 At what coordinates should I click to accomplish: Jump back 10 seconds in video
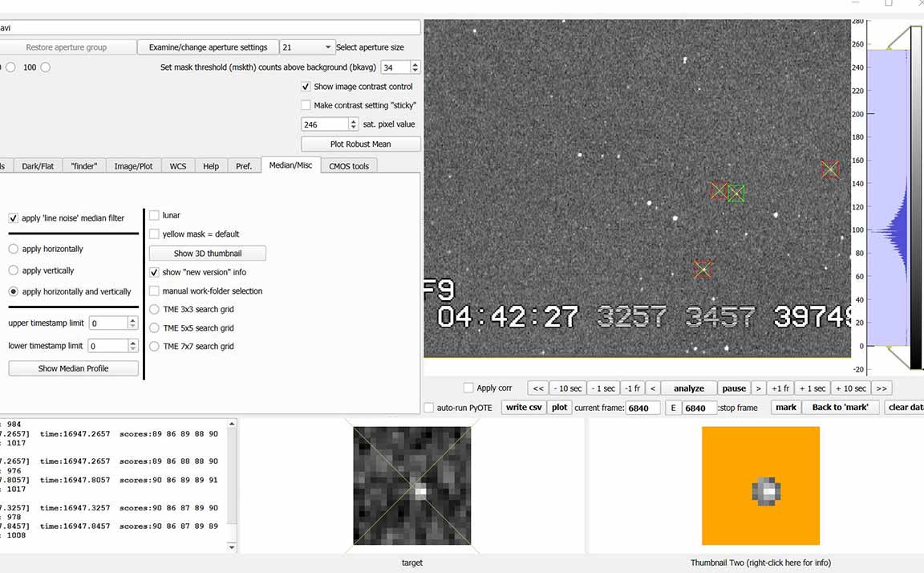[x=567, y=388]
